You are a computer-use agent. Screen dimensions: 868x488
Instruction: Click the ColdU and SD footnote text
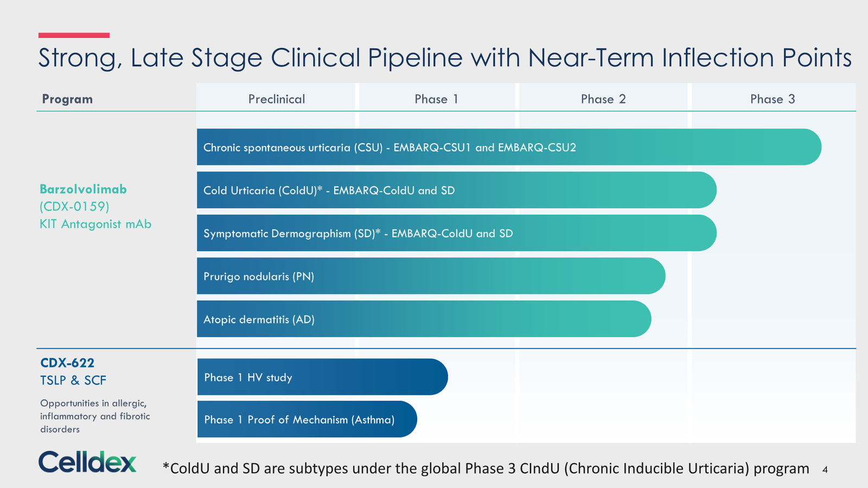click(x=486, y=468)
